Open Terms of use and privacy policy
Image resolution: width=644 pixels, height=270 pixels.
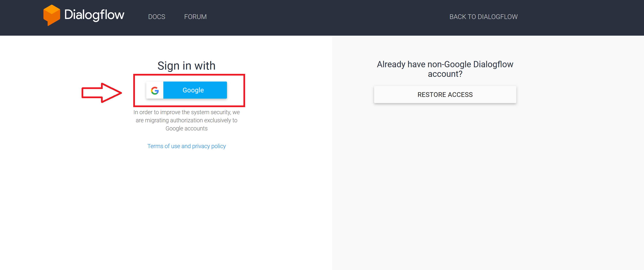tap(186, 146)
